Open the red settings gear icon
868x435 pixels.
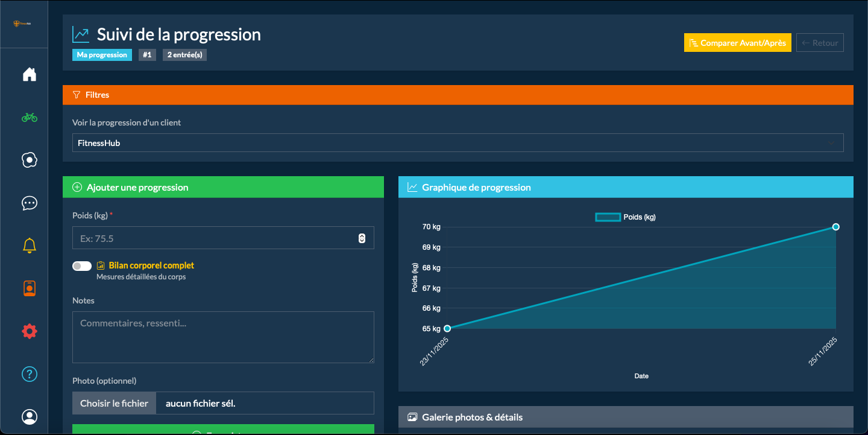pos(29,331)
